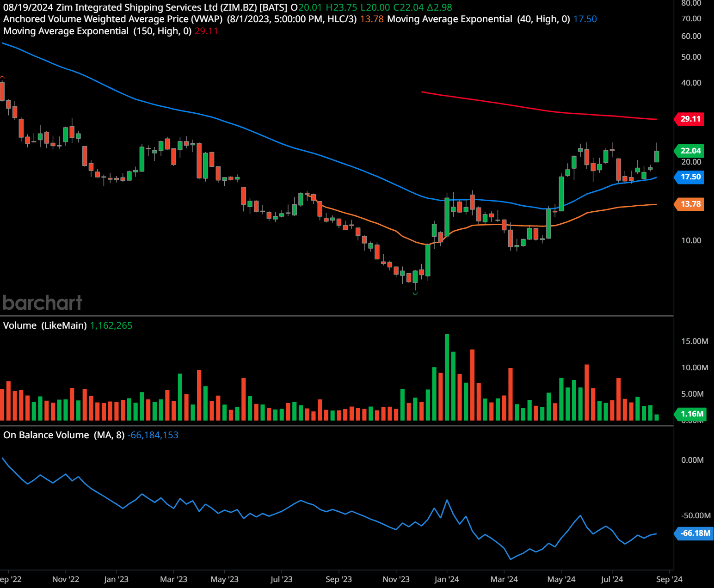The image size is (714, 588).
Task: Click the Moving Average Exponential (150, High, 0) label
Action: 98,31
